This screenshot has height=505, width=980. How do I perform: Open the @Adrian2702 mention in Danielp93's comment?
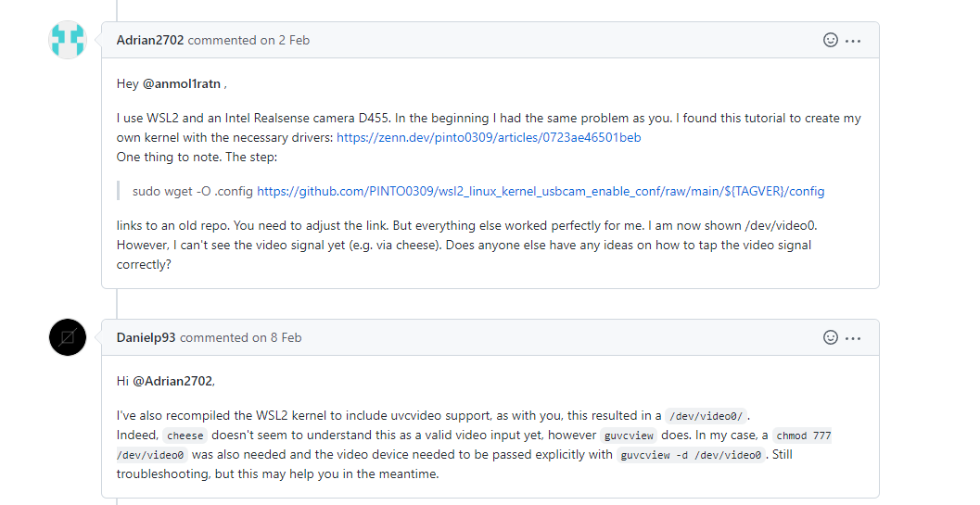coord(172,381)
